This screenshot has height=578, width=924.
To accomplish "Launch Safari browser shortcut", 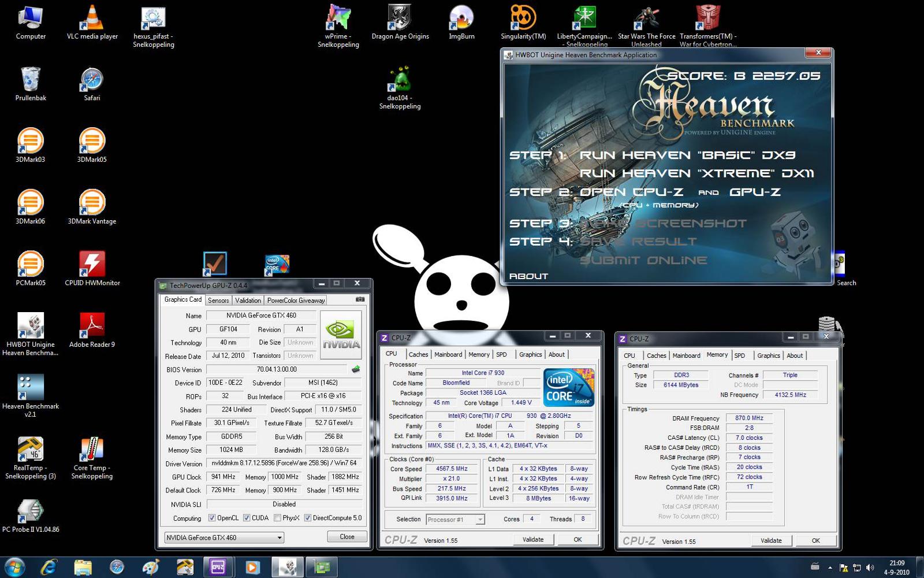I will pos(92,84).
